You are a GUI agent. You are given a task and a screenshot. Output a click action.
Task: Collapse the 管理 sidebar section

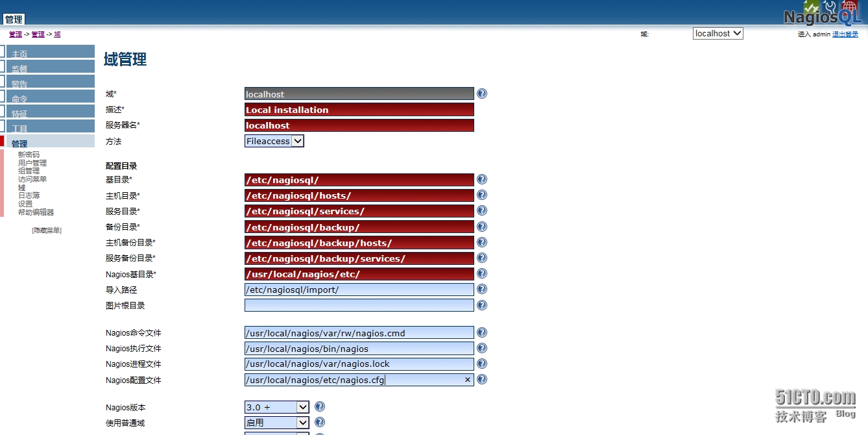(x=51, y=142)
